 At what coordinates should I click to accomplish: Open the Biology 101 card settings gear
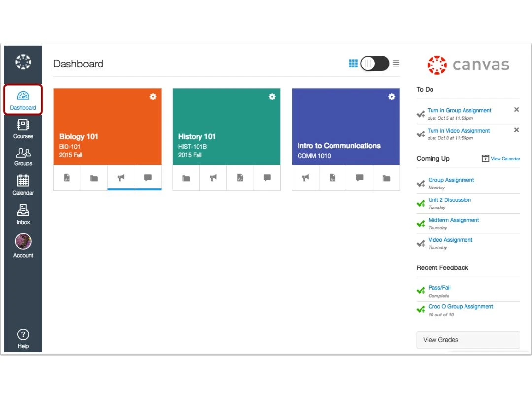(153, 97)
